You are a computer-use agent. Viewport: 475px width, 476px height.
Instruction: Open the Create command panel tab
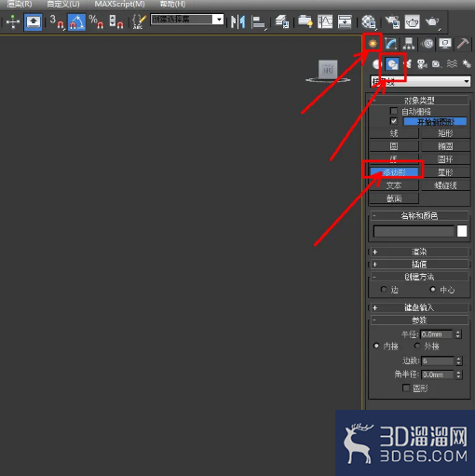[x=373, y=43]
